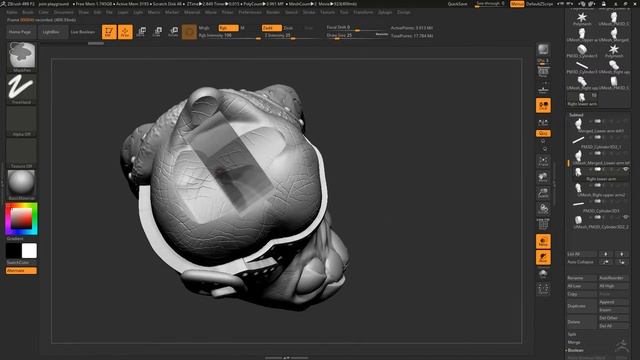The height and width of the screenshot is (360, 640).
Task: Click the Home Page button
Action: pyautogui.click(x=20, y=32)
